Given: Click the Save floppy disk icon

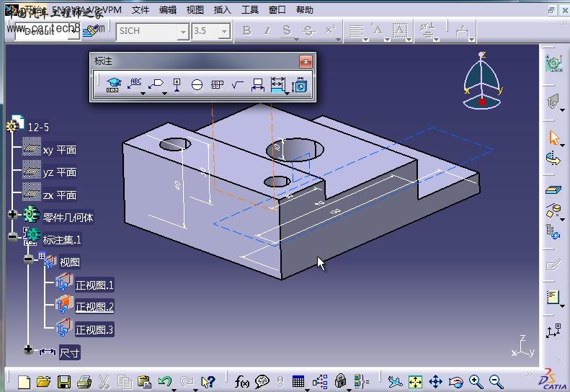Looking at the screenshot, I should 64,382.
